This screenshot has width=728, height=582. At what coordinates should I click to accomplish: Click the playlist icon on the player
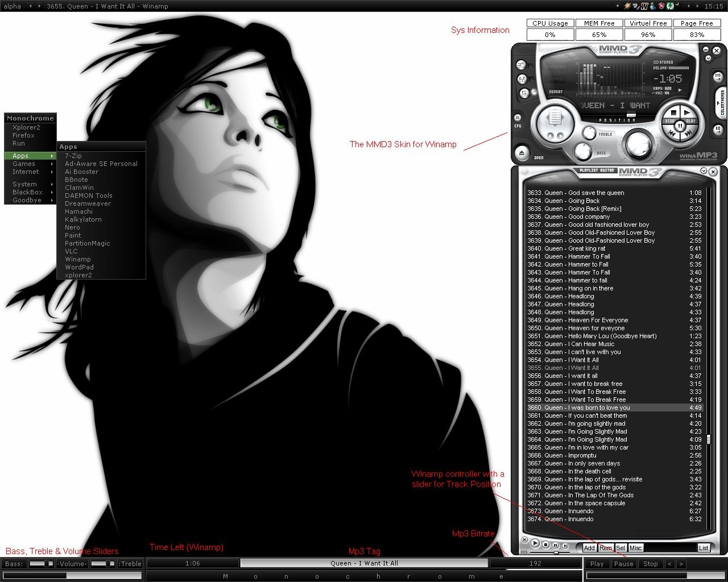click(x=555, y=117)
